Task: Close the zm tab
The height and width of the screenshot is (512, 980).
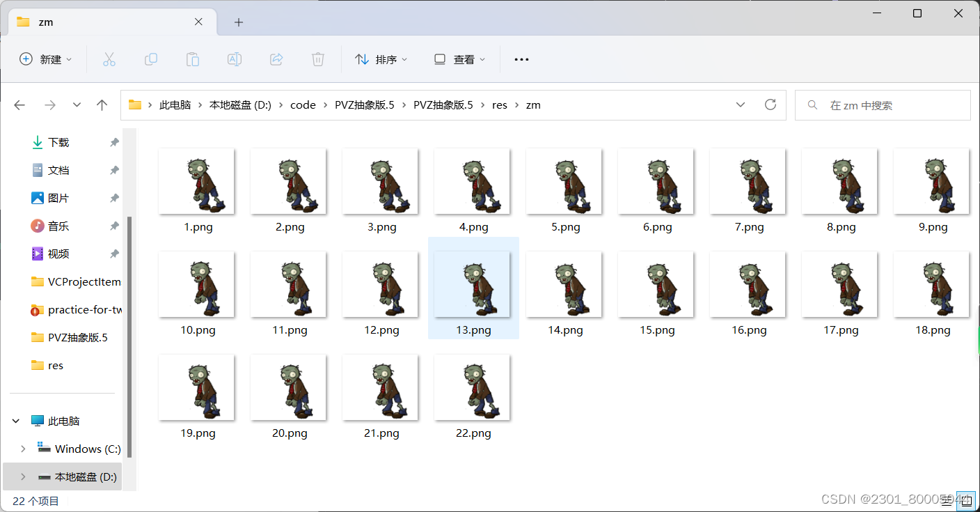Action: tap(198, 22)
